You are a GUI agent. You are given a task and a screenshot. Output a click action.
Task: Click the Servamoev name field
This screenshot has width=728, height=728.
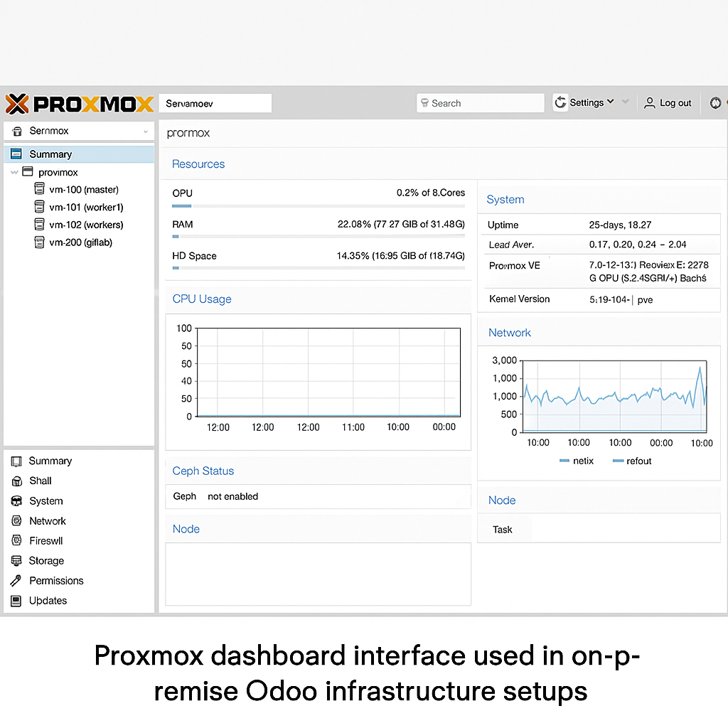(x=215, y=103)
